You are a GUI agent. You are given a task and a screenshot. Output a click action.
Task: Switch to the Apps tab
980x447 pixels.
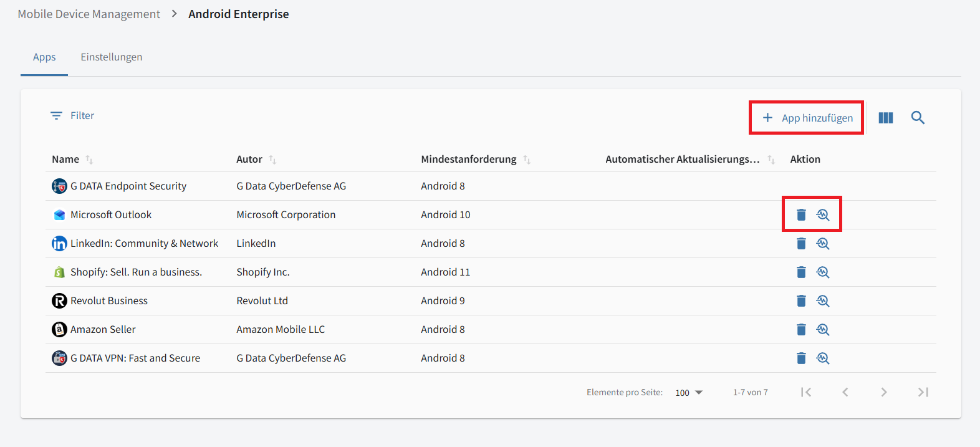44,57
